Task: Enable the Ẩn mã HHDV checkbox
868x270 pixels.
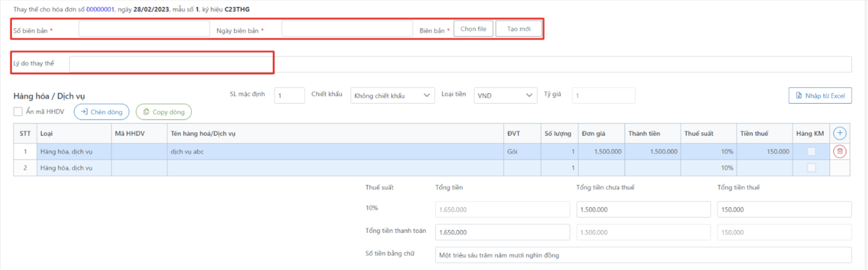Action: click(18, 112)
